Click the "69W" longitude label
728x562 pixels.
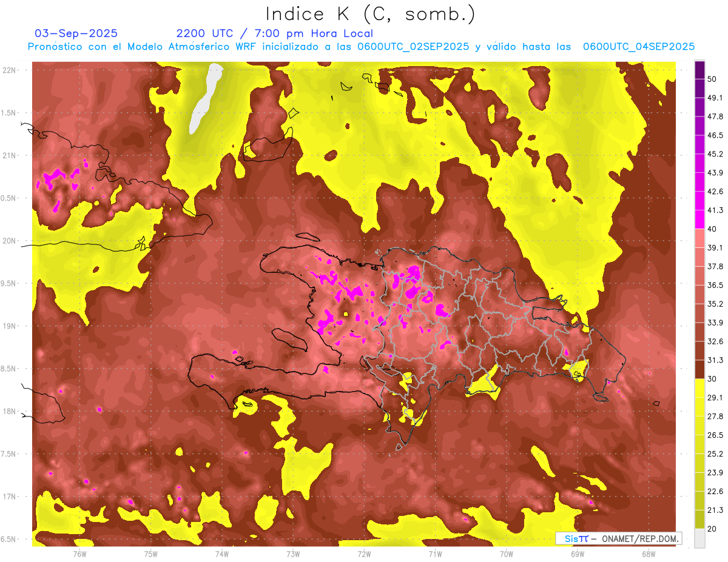(578, 554)
